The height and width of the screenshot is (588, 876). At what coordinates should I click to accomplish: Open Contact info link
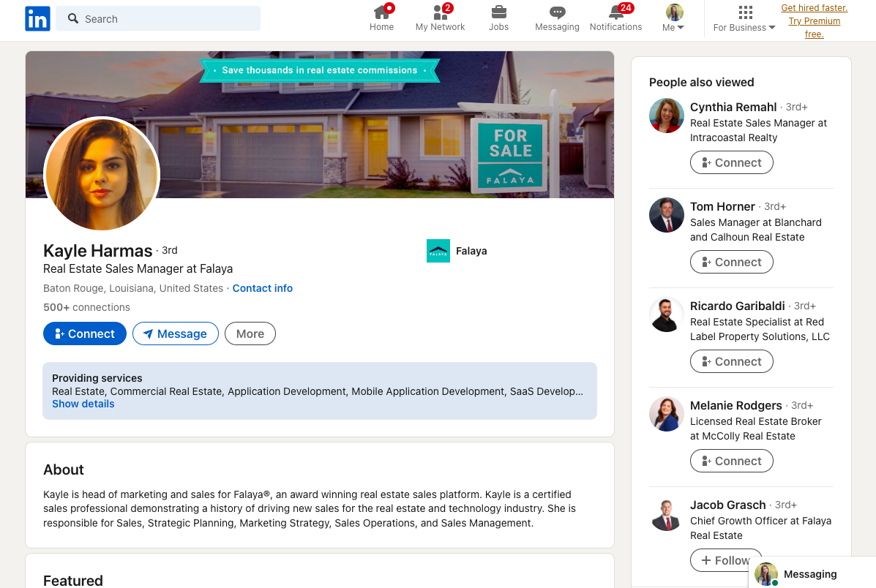tap(263, 288)
